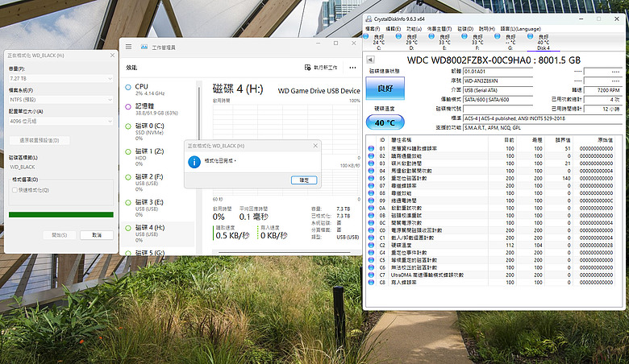This screenshot has height=364, width=629.
Task: Click the blue Good health status button
Action: coord(385,88)
